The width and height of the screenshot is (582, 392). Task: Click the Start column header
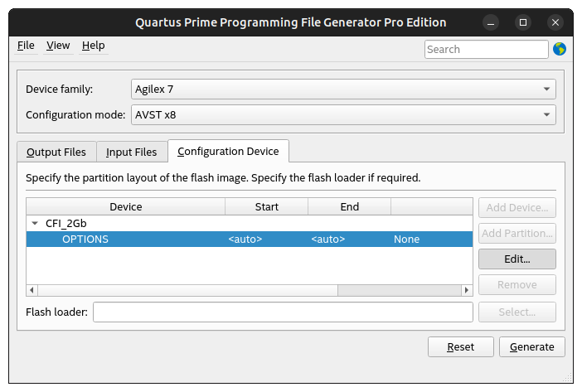(x=266, y=206)
